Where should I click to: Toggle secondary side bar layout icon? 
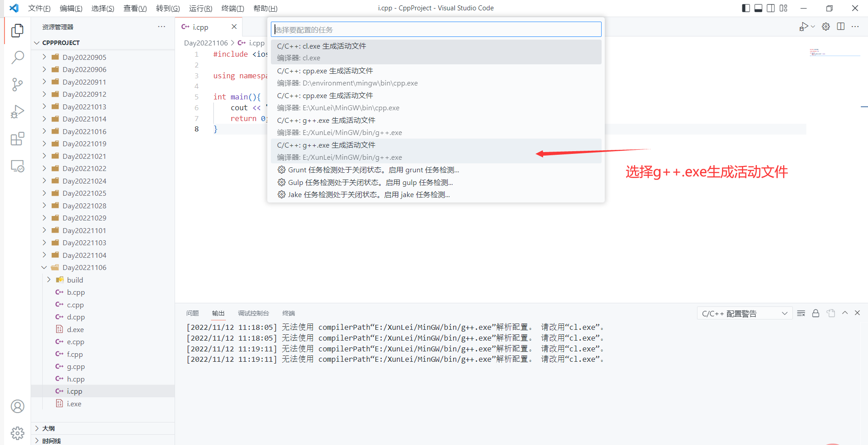(x=771, y=8)
